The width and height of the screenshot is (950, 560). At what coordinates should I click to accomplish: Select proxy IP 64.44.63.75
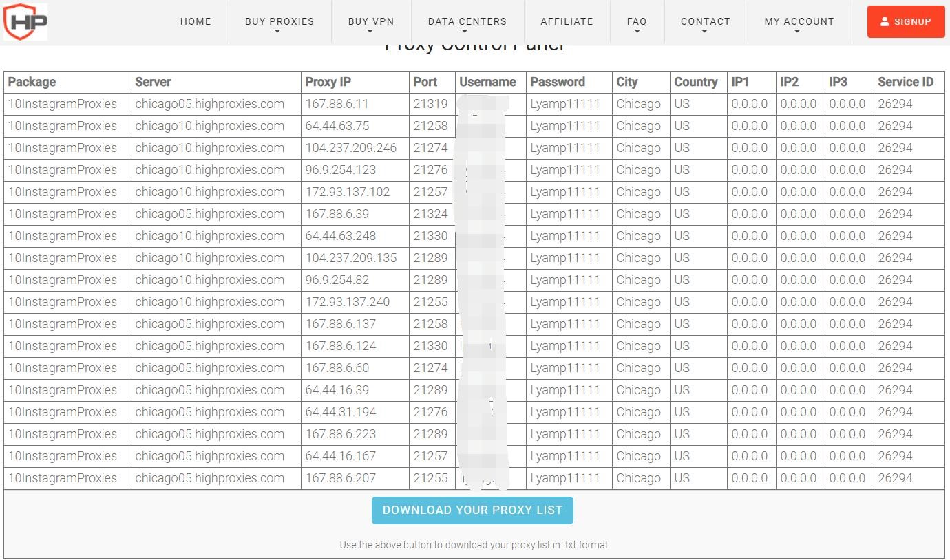click(x=337, y=126)
